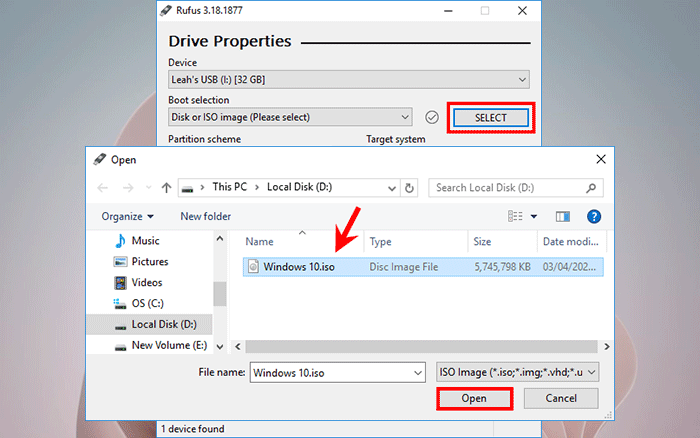Click the Videos film icon in sidebar
This screenshot has width=700, height=438.
(x=120, y=283)
